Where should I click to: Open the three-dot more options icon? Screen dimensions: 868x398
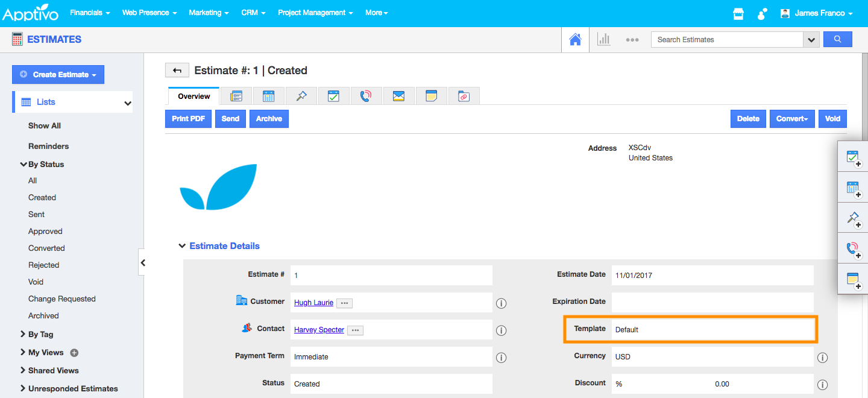[x=632, y=40]
